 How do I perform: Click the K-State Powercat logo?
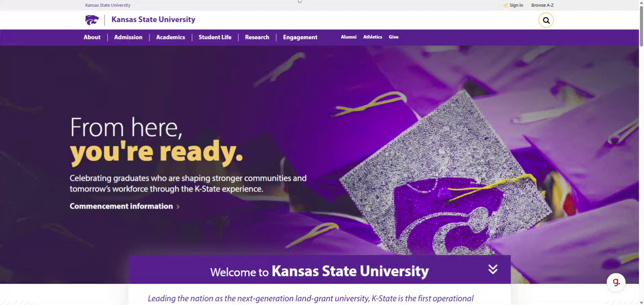coord(92,20)
